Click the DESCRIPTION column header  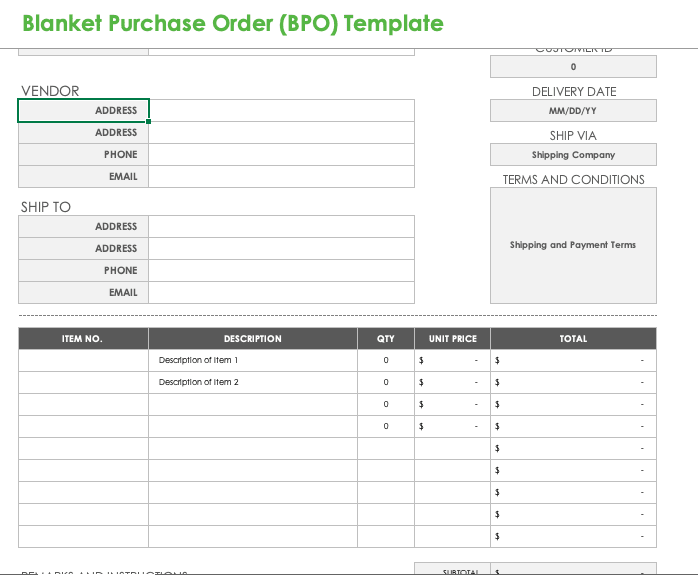point(253,339)
